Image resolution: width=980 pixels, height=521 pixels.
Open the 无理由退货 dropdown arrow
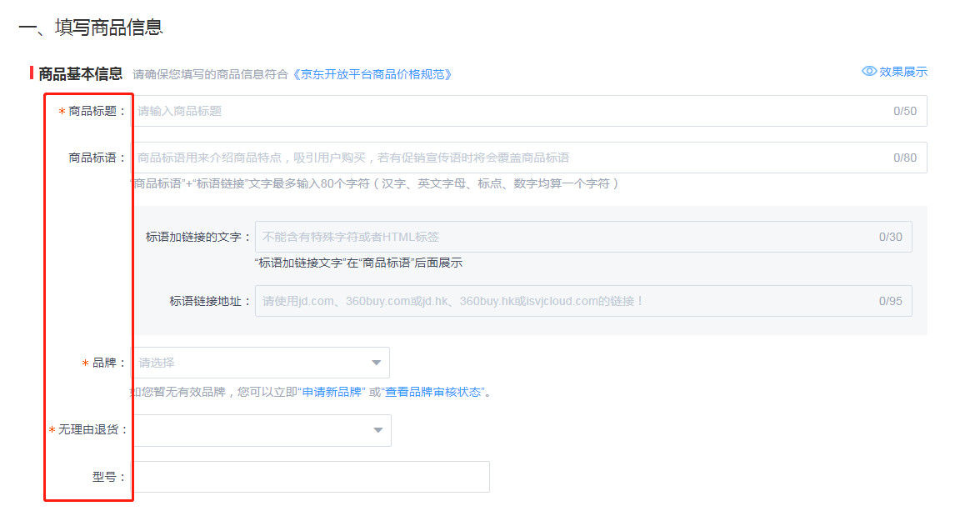[x=377, y=430]
